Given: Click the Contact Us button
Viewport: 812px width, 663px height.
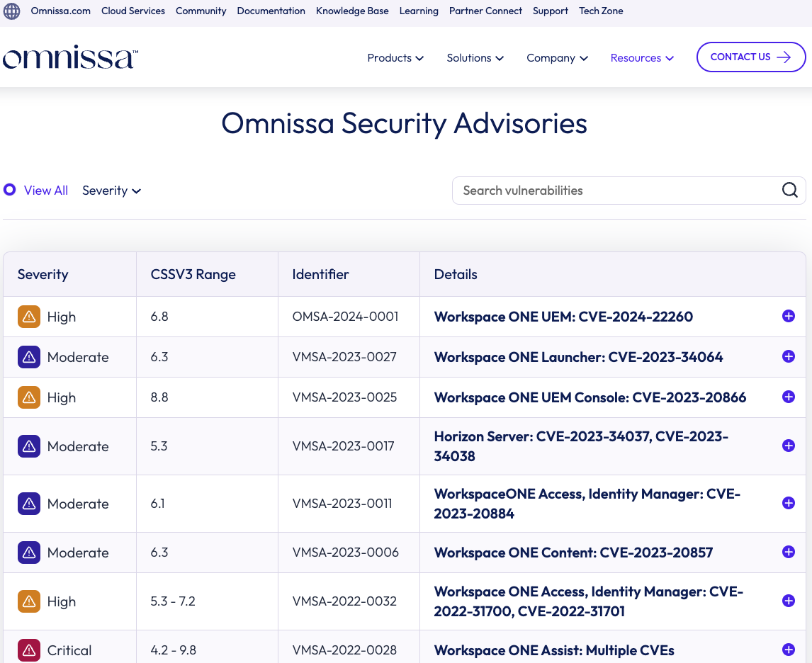Looking at the screenshot, I should coord(750,57).
